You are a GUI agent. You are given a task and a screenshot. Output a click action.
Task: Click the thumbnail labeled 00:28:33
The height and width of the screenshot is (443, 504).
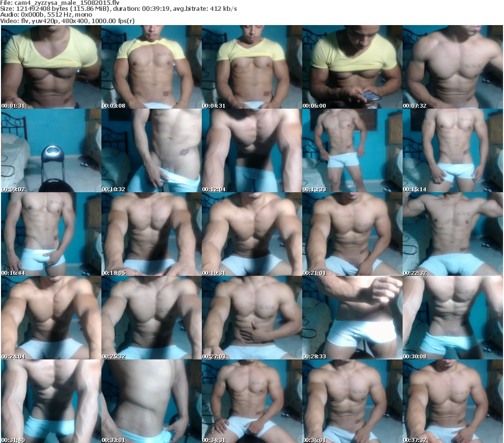[352, 318]
